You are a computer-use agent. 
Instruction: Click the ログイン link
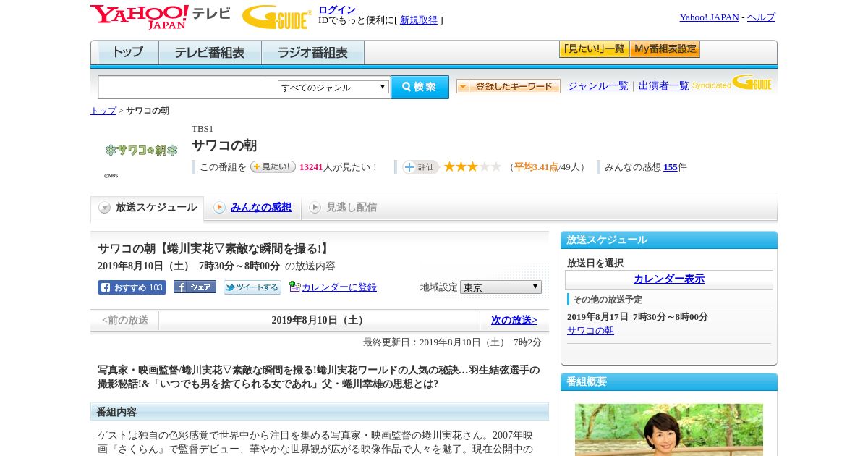pos(337,9)
